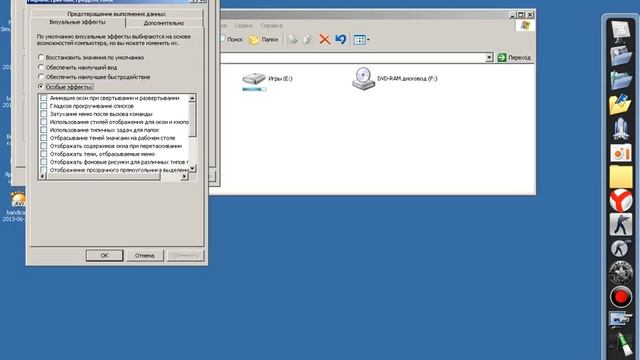Enable Использование стилей отображения для окон
640x360 pixels.
44,122
